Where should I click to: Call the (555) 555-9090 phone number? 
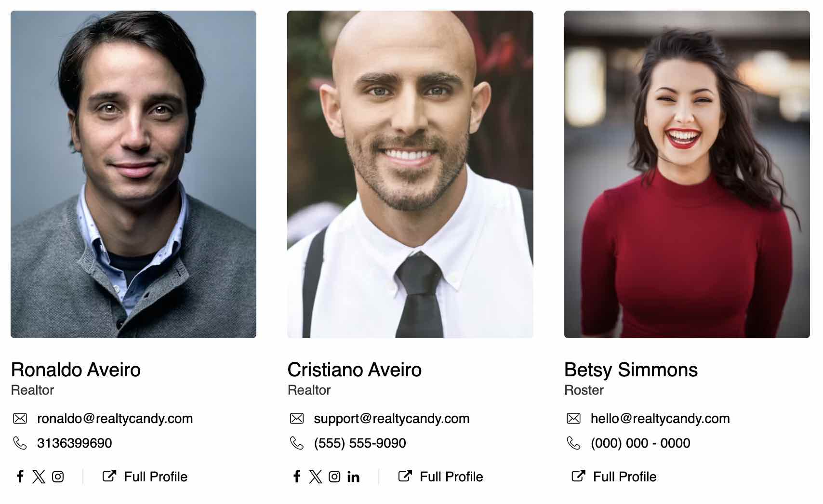point(360,443)
